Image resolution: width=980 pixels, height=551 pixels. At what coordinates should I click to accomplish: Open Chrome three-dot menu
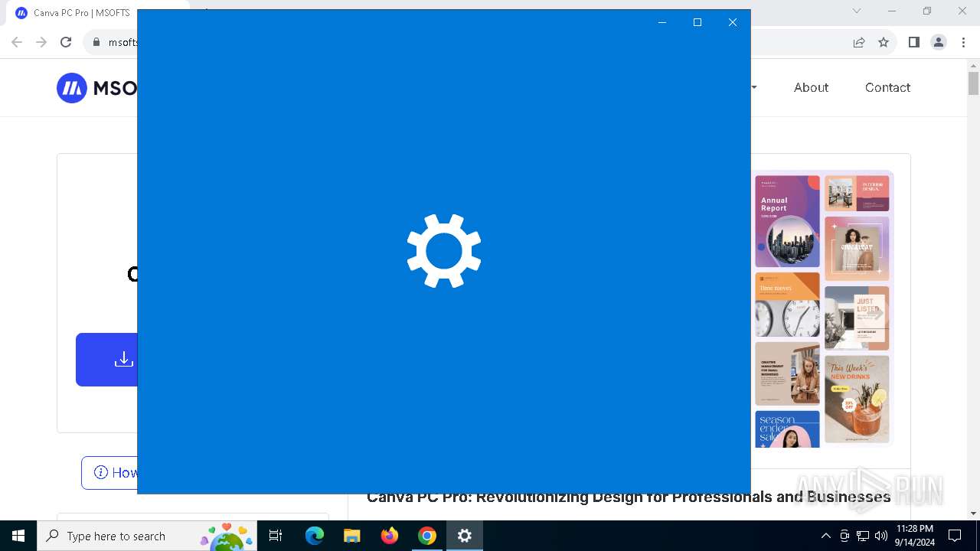(x=962, y=42)
